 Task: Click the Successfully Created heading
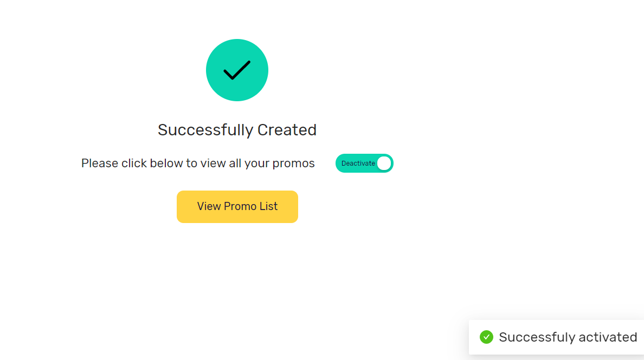(237, 130)
